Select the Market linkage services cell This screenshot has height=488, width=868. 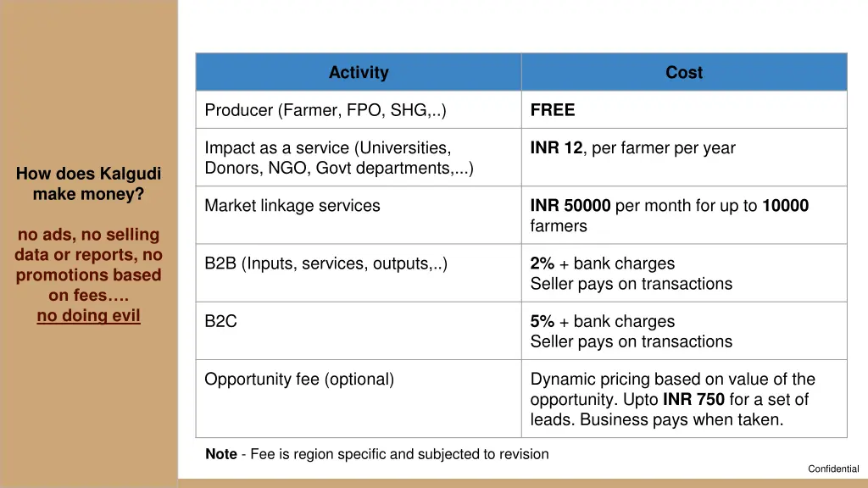coord(359,215)
